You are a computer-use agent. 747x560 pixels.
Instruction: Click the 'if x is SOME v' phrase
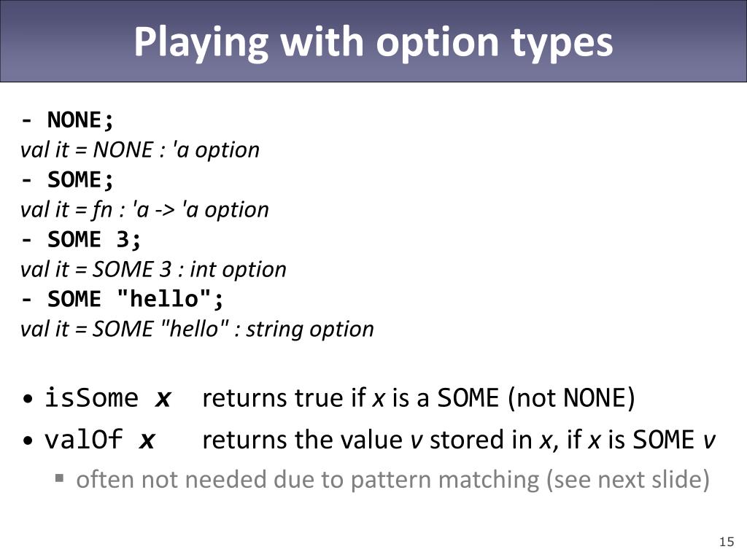click(x=640, y=440)
